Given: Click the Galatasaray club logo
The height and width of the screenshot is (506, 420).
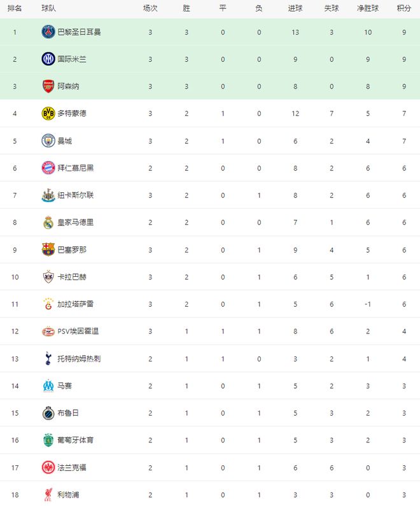Looking at the screenshot, I should (x=48, y=304).
